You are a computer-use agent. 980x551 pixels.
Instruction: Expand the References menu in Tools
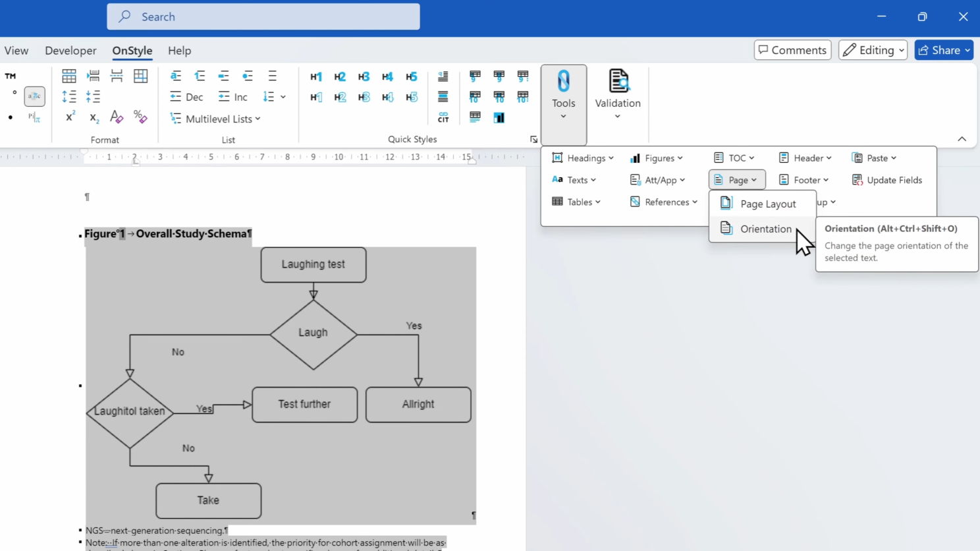click(x=664, y=202)
